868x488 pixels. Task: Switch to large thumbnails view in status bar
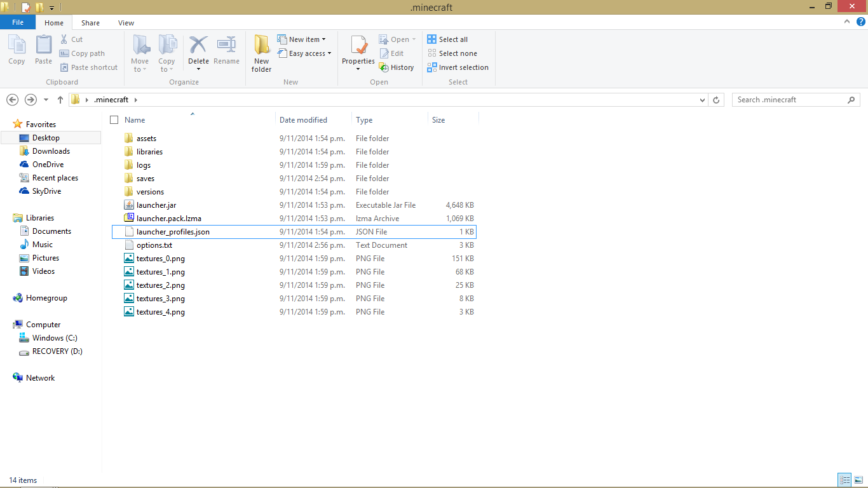858,480
